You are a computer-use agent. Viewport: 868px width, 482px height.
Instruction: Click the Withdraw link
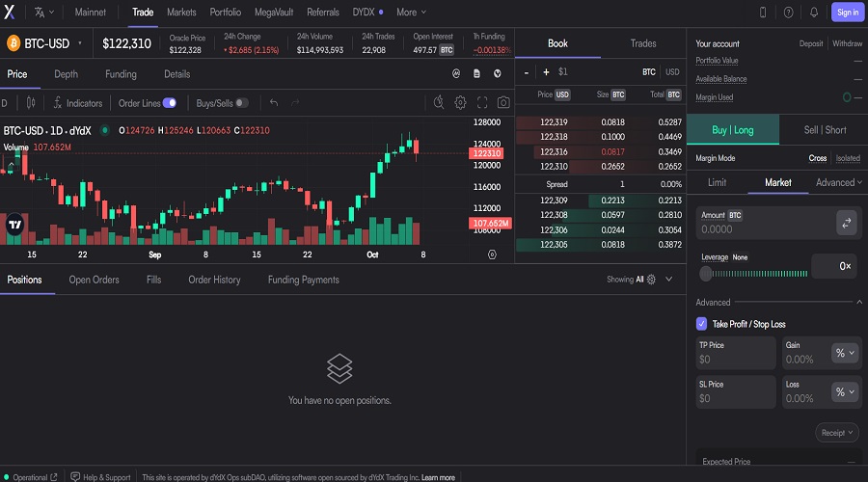[x=847, y=43]
